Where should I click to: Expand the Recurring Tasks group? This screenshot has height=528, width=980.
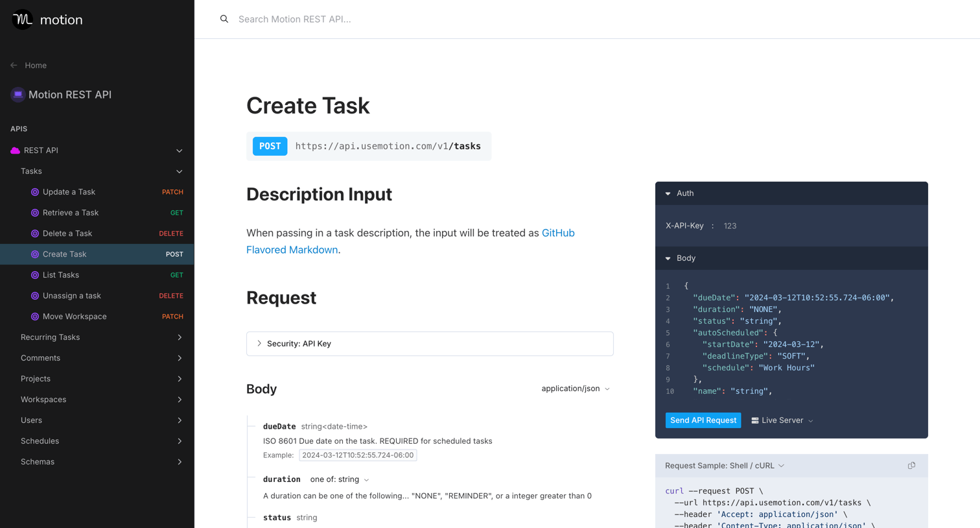tap(180, 337)
